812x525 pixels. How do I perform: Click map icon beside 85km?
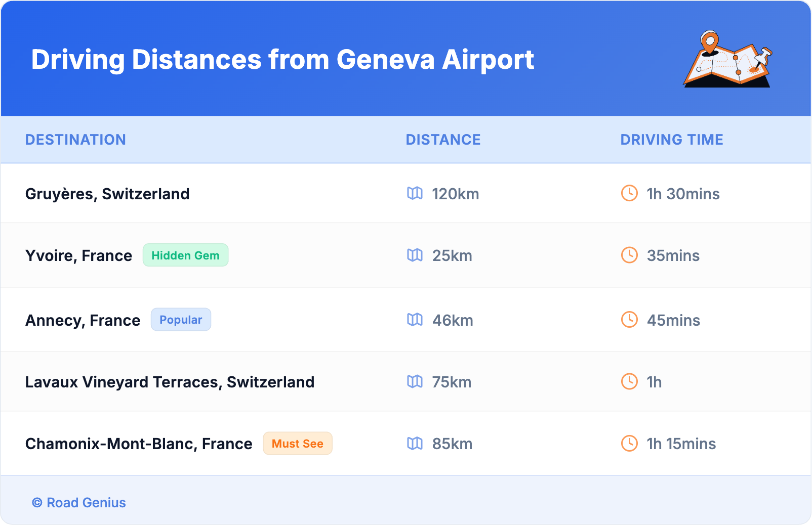415,444
